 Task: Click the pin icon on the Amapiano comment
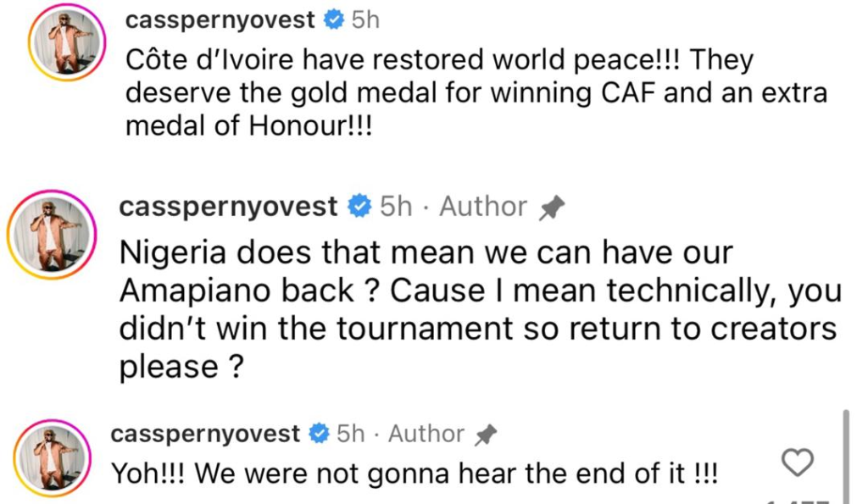click(553, 208)
